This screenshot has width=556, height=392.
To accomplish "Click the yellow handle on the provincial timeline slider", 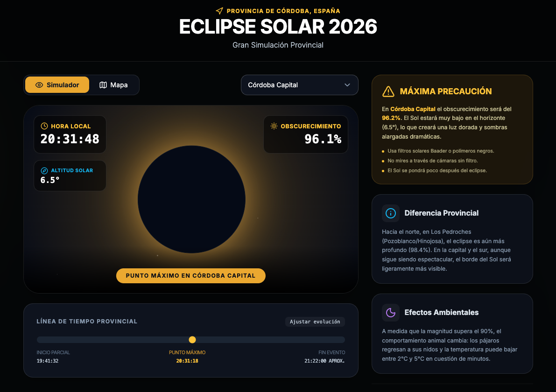I will [192, 340].
